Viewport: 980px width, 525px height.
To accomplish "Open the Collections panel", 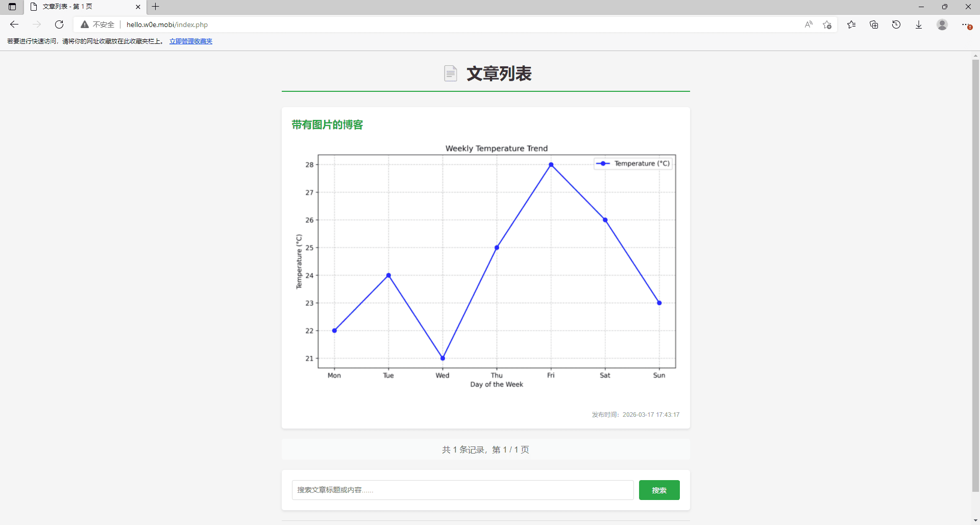I will (874, 24).
